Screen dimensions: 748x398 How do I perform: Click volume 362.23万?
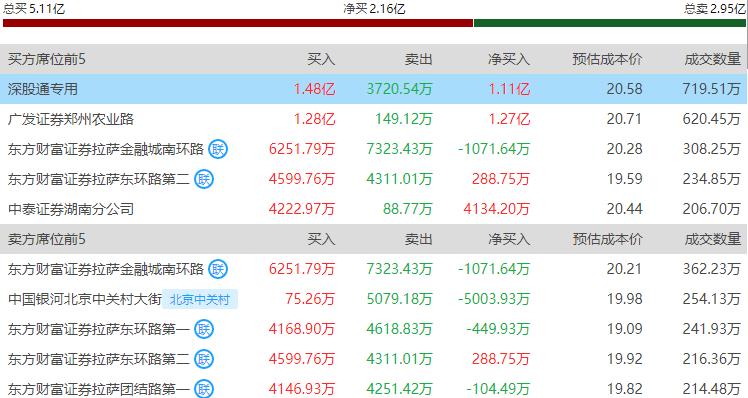click(711, 269)
